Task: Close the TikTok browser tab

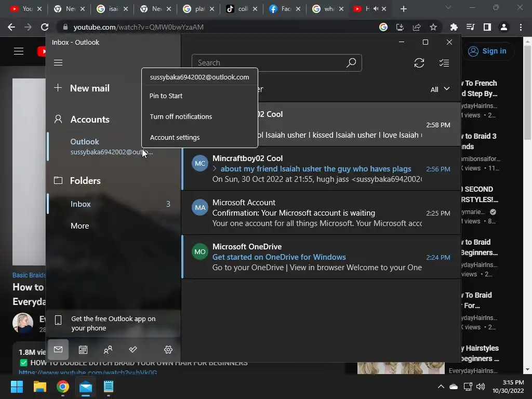Action: [255, 9]
